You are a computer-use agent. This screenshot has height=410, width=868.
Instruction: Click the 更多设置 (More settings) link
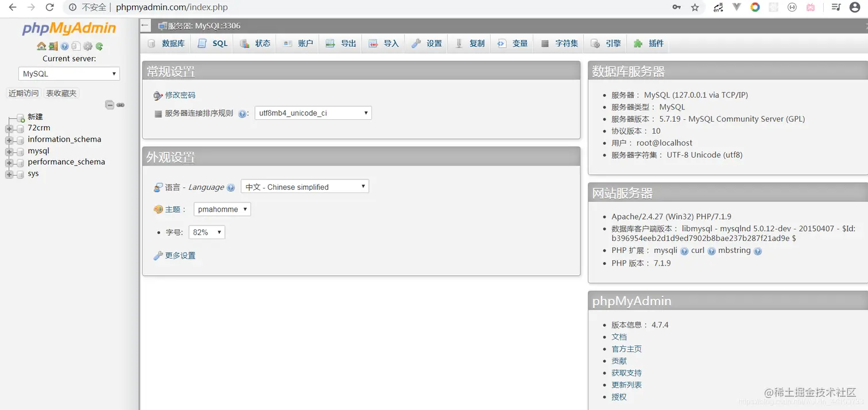pos(180,256)
